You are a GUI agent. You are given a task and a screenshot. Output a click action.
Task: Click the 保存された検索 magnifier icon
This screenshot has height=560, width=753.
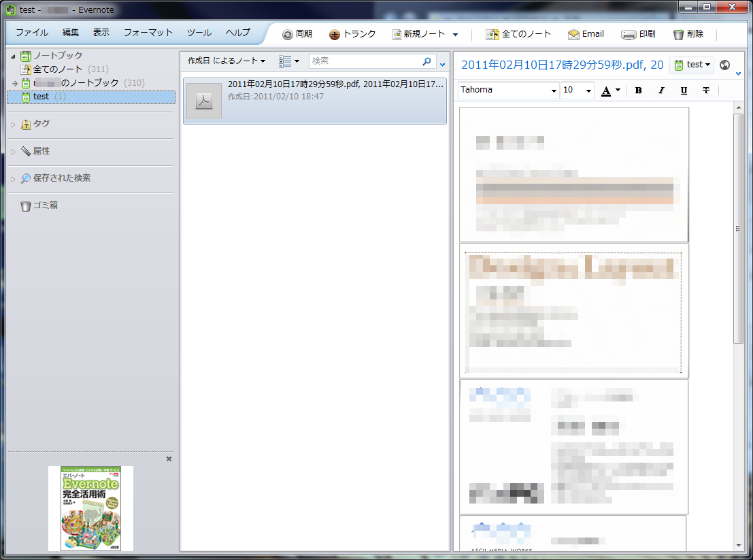tap(26, 178)
